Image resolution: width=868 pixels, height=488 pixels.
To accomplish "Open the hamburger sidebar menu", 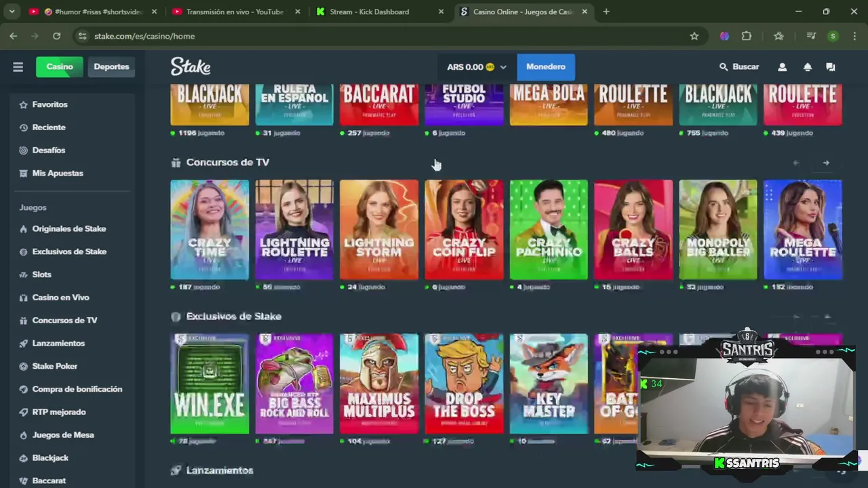I will (18, 67).
